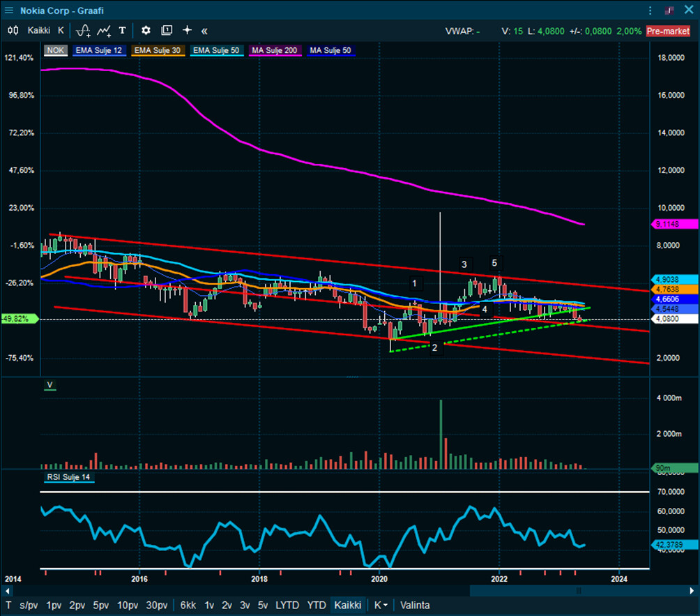The image size is (700, 616).
Task: Set range to LYTD
Action: 287,606
